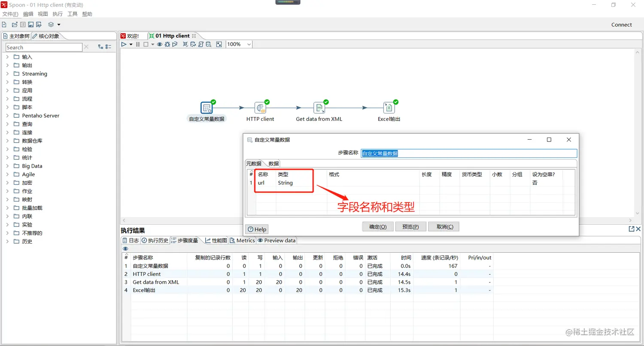
Task: Expand the 输入 folder
Action: click(x=7, y=57)
